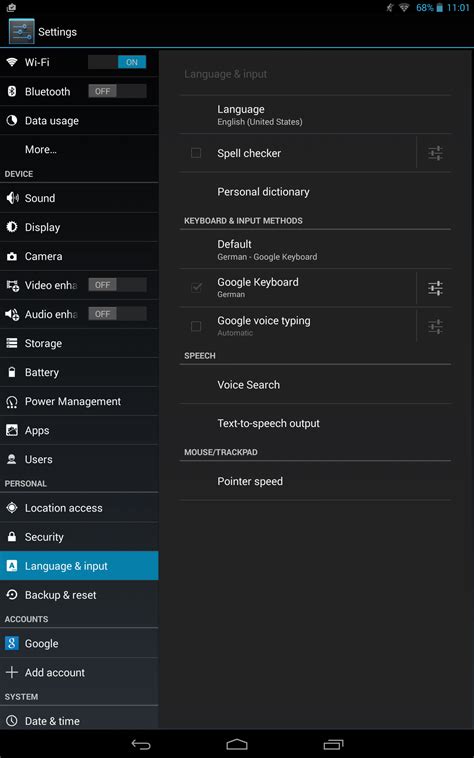Screen dimensions: 474x758
Task: Select Backup & reset in the sidebar
Action: (x=79, y=595)
